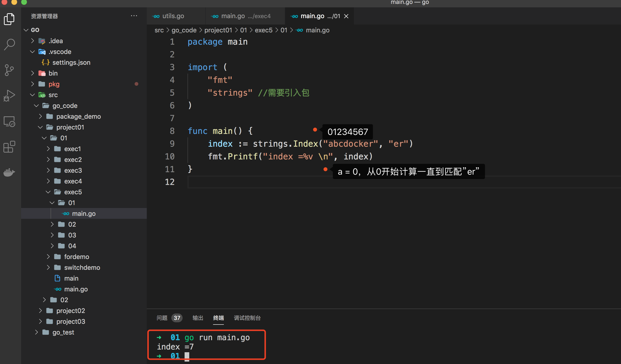Open the Problems (问题) panel tab
This screenshot has width=621, height=364.
[162, 318]
